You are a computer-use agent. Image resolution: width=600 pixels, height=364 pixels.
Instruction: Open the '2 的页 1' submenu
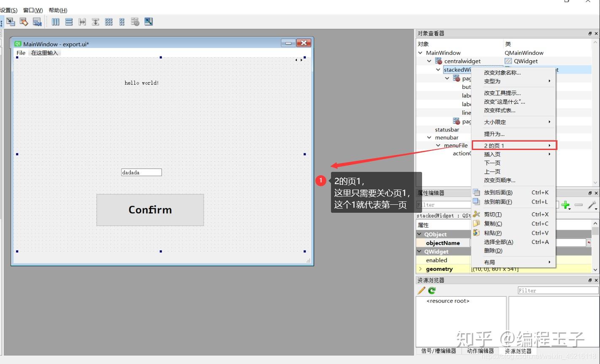pyautogui.click(x=514, y=145)
